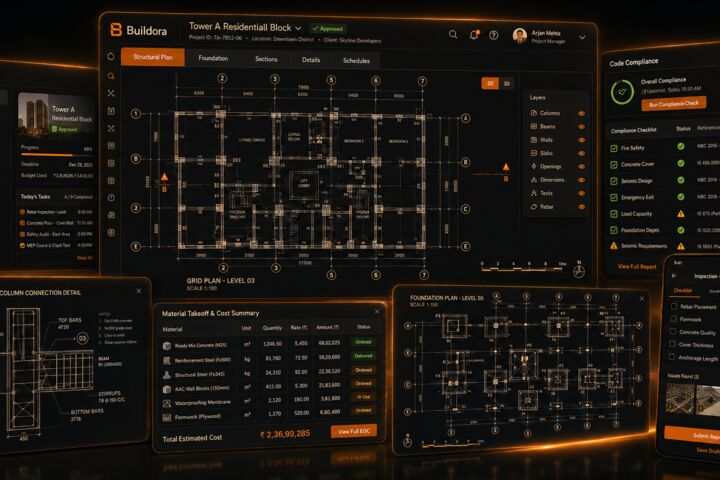Screen dimensions: 720x480
Task: Click the Rebar layer icon
Action: click(x=534, y=207)
